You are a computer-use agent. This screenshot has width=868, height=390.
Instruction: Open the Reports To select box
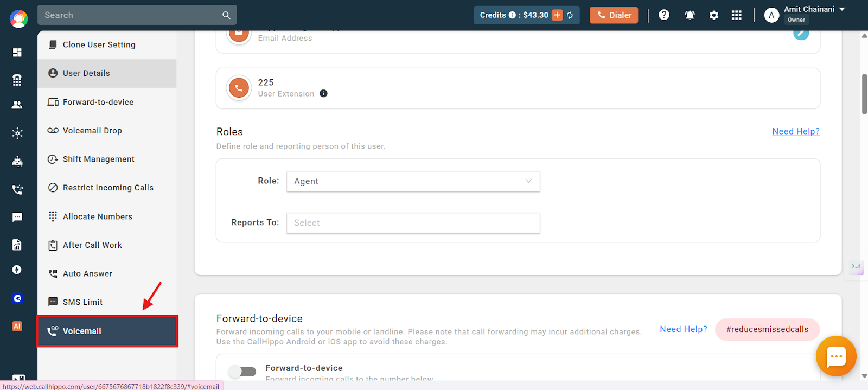pos(413,223)
